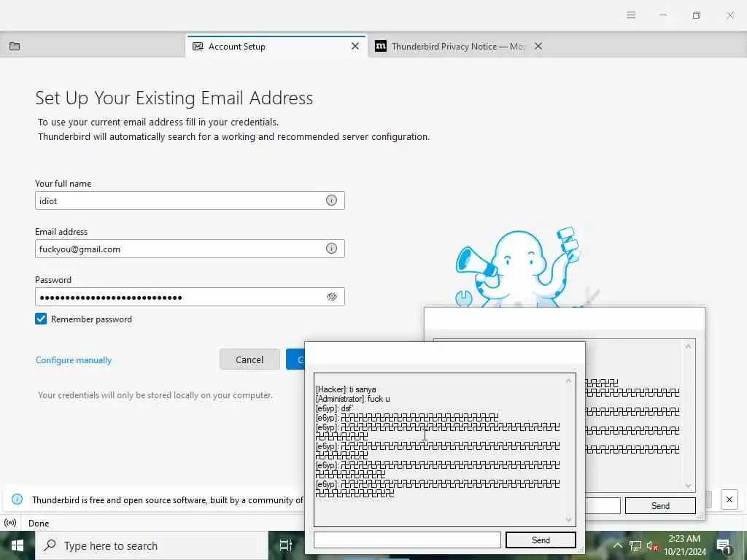The width and height of the screenshot is (747, 560).
Task: Show hidden system tray icons
Action: pos(617,545)
